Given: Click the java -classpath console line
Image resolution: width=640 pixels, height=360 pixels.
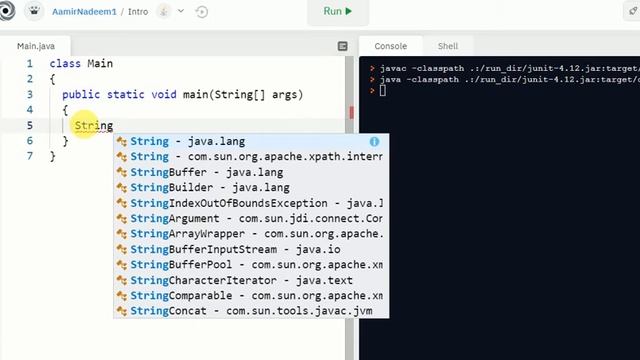Looking at the screenshot, I should point(504,80).
